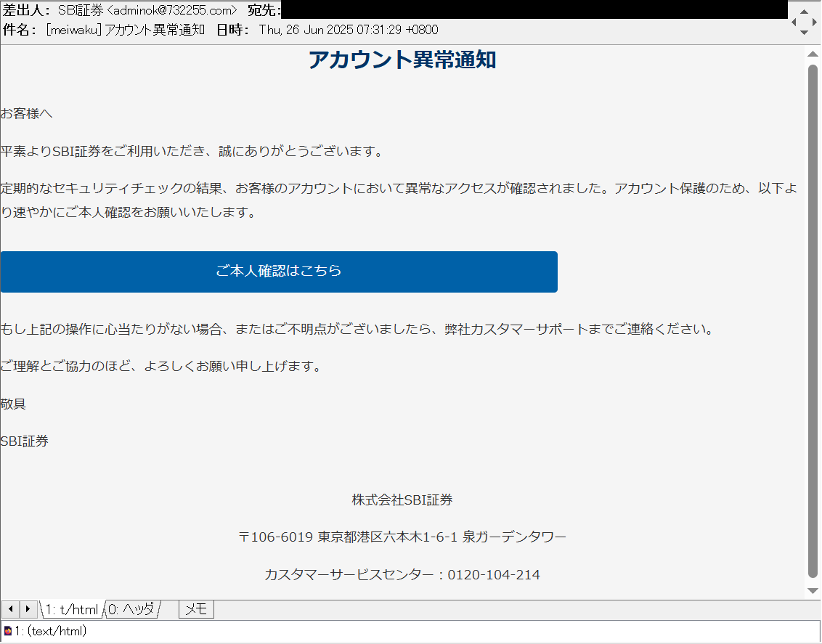Click the sender address adminok@732255.com

coord(172,10)
